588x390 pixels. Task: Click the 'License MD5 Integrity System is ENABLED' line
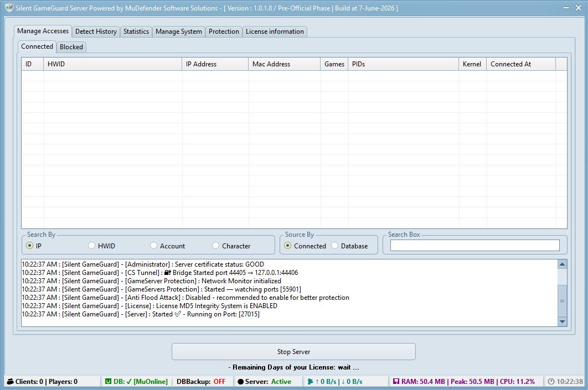tap(149, 305)
